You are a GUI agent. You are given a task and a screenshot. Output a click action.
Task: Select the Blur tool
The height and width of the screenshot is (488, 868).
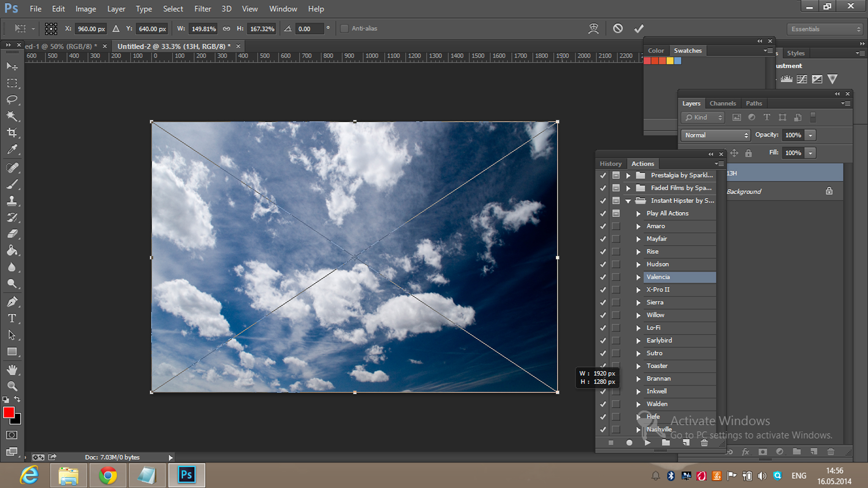click(x=12, y=267)
